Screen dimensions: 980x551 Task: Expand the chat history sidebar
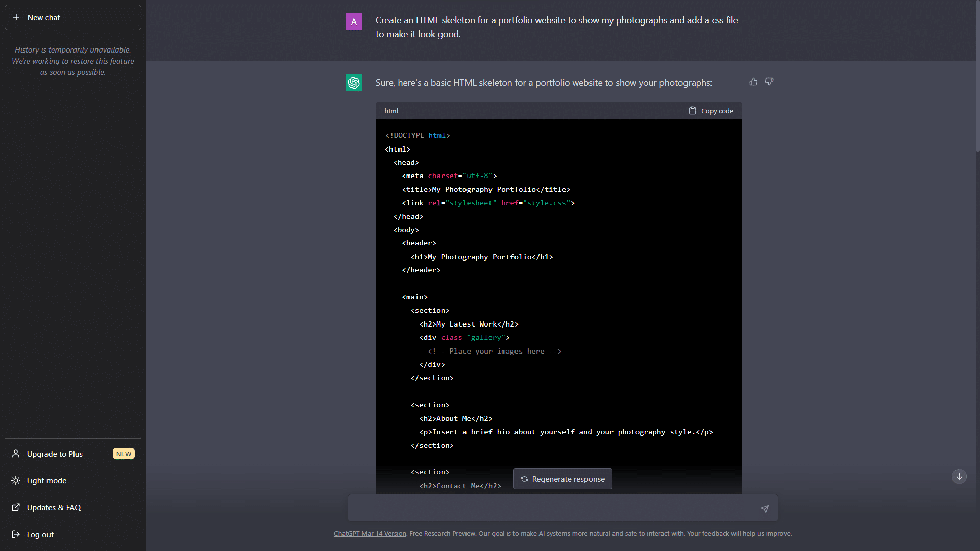tap(72, 17)
